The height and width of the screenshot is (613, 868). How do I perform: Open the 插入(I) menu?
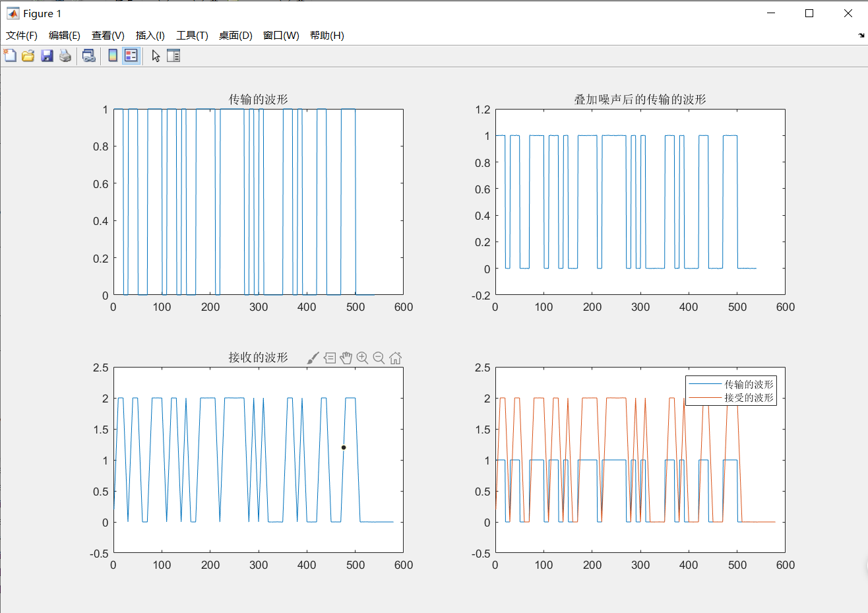coord(150,36)
